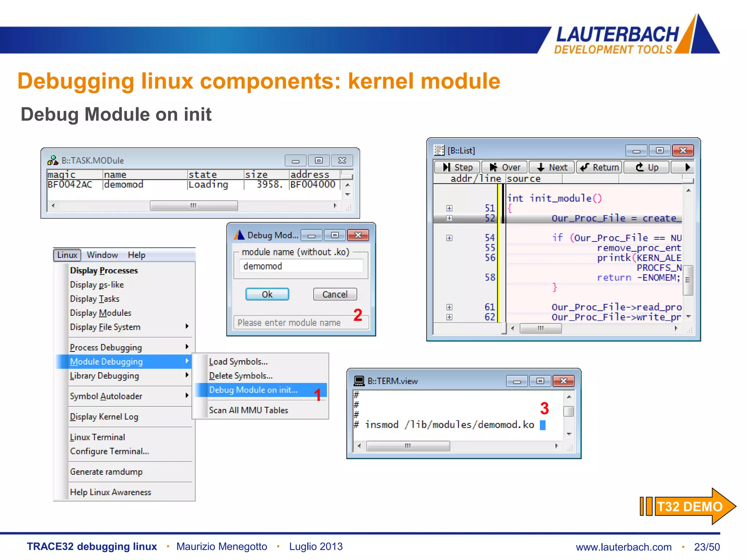Click the B::TASK.MODule window title icon
747x560 pixels.
pos(53,160)
